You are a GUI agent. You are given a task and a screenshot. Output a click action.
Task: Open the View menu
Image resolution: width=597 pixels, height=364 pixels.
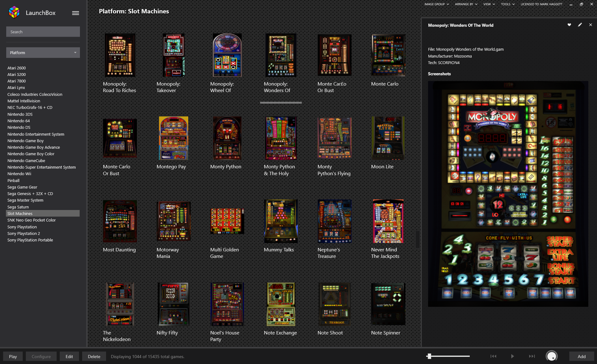[x=489, y=4]
